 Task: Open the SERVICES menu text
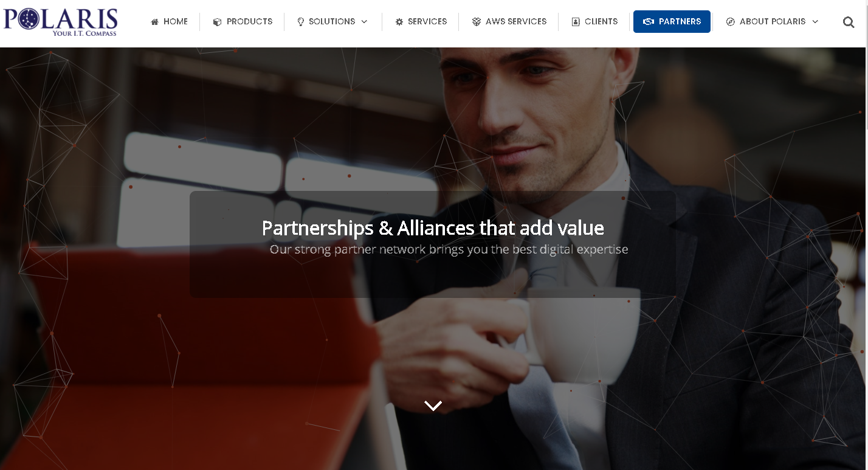coord(427,21)
